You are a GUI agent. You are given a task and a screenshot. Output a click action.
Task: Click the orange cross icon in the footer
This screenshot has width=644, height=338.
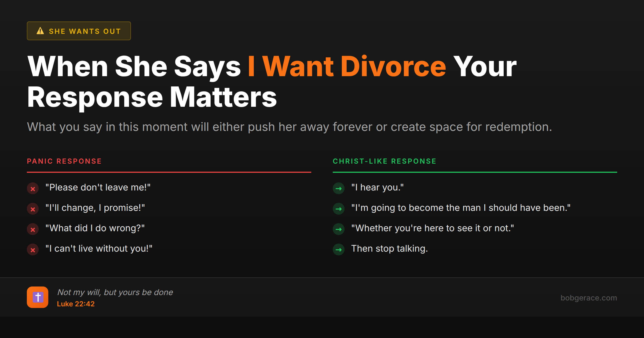(38, 297)
